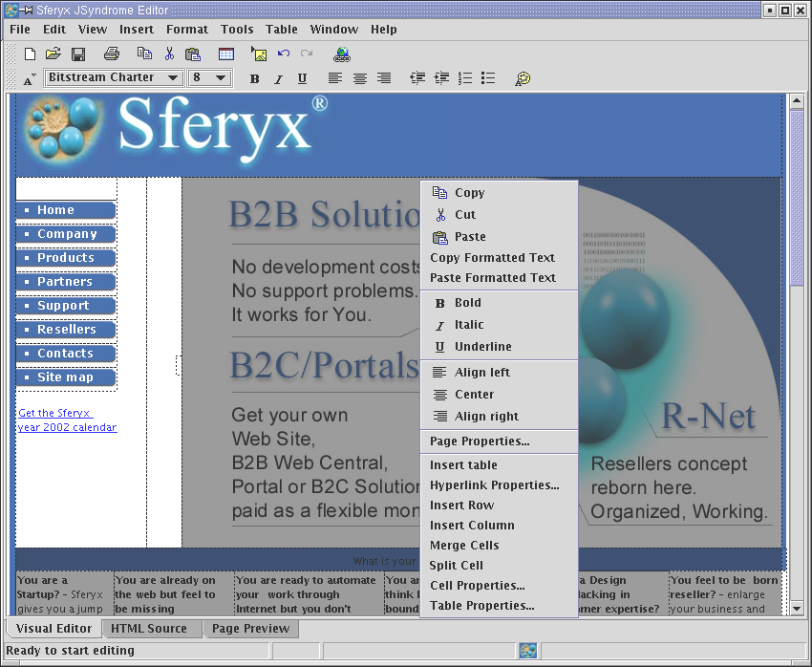Expand the font size 8 dropdown
This screenshot has height=667, width=812.
coord(221,78)
